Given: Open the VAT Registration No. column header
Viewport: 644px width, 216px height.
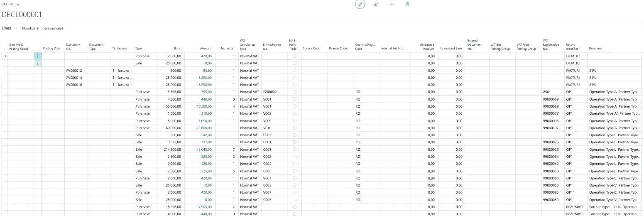Looking at the screenshot, I should (x=551, y=44).
